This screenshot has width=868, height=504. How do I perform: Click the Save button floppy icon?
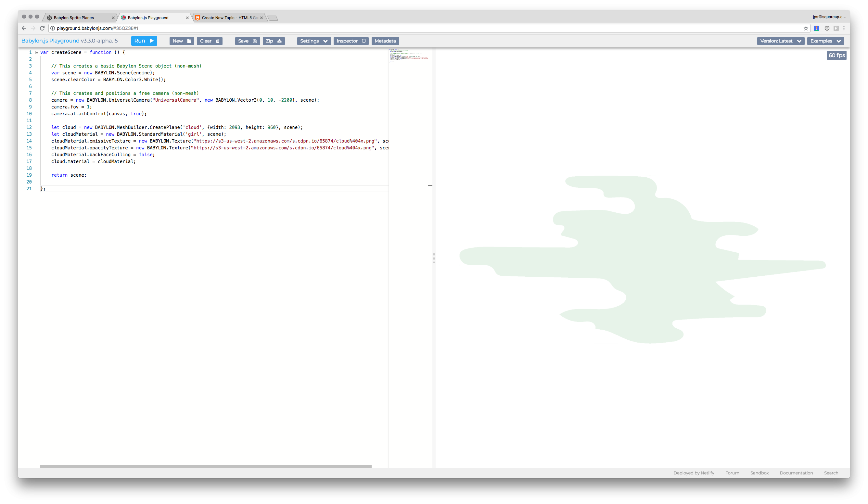point(255,41)
